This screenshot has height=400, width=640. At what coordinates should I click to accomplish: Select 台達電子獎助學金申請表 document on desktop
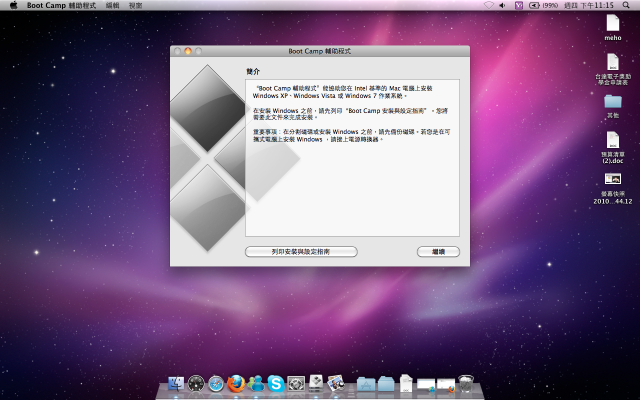613,69
